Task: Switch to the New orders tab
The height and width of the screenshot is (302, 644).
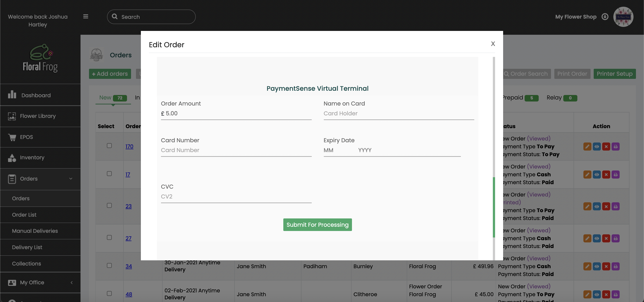Action: (105, 98)
